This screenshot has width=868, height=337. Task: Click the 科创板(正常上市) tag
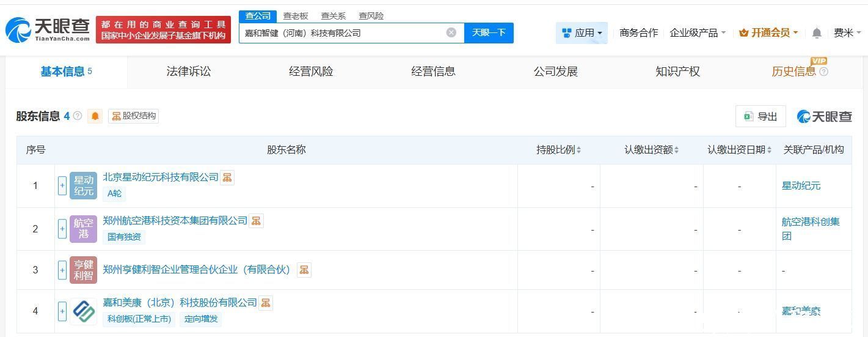tap(139, 319)
